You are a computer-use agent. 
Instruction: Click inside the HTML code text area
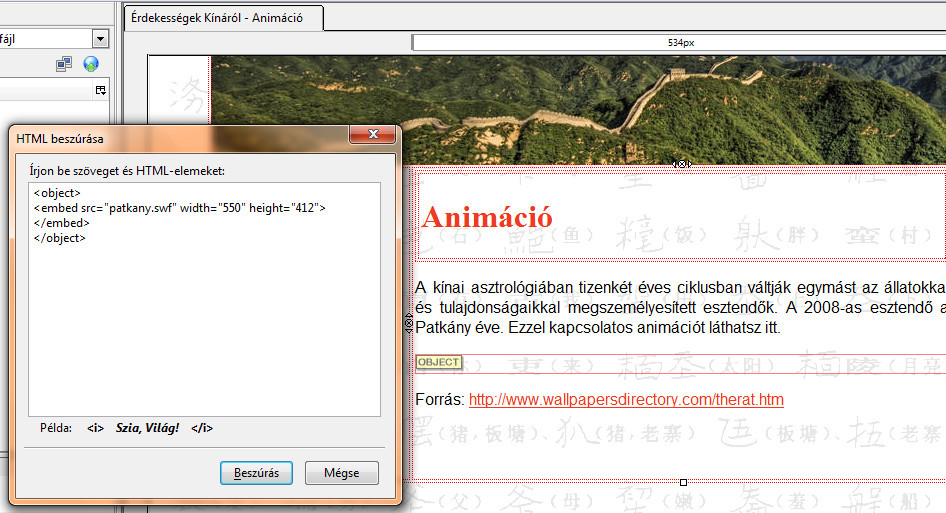pyautogui.click(x=205, y=299)
